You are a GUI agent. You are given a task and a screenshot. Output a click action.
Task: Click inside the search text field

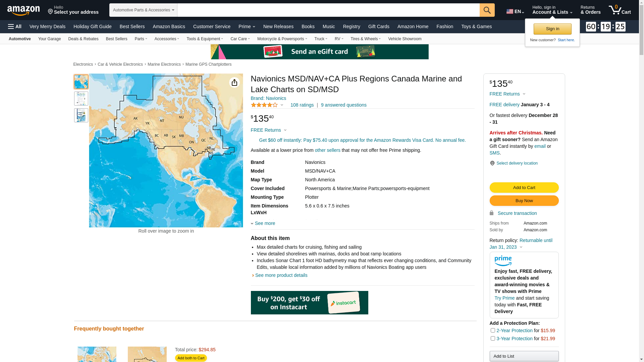coord(328,10)
